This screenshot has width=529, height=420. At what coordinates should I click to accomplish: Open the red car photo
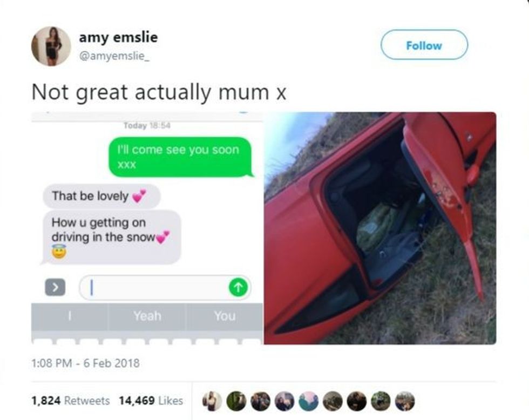pyautogui.click(x=380, y=228)
